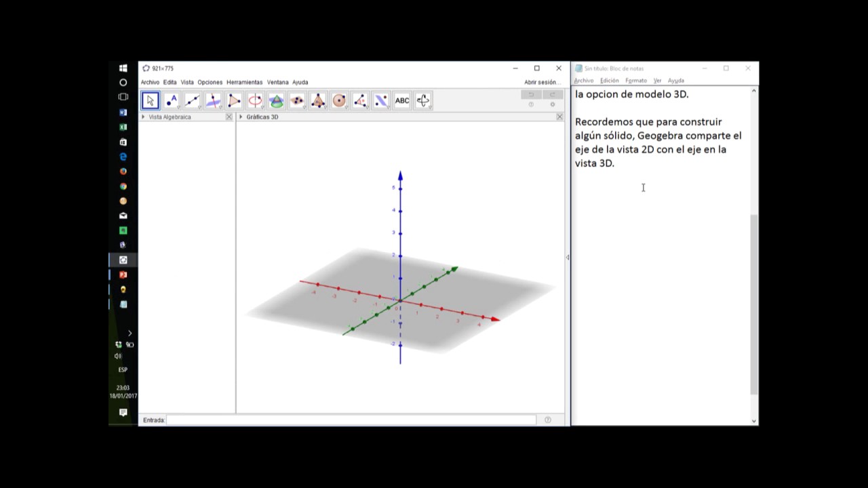
Task: Open the Rotate view tool dropdown arrow
Action: (431, 108)
